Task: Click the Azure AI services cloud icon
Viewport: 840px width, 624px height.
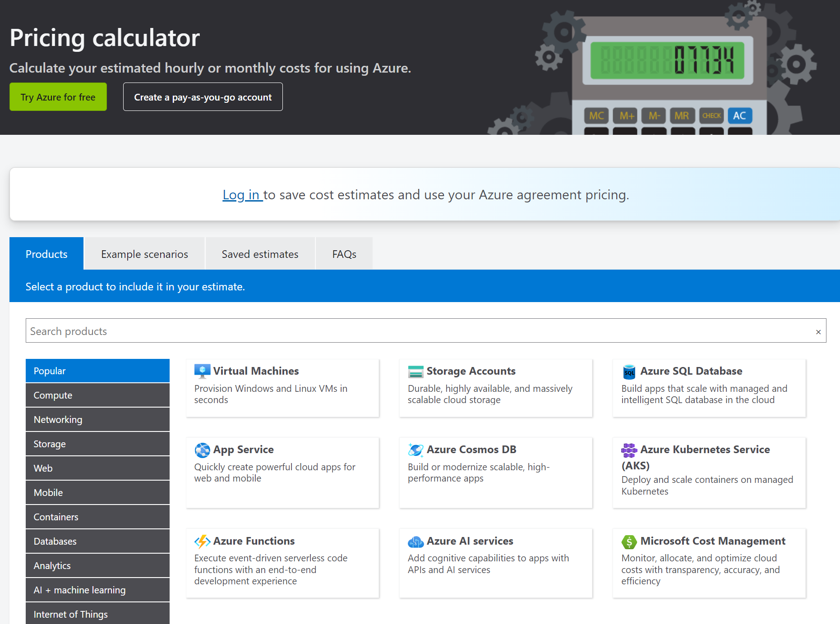Action: (415, 541)
